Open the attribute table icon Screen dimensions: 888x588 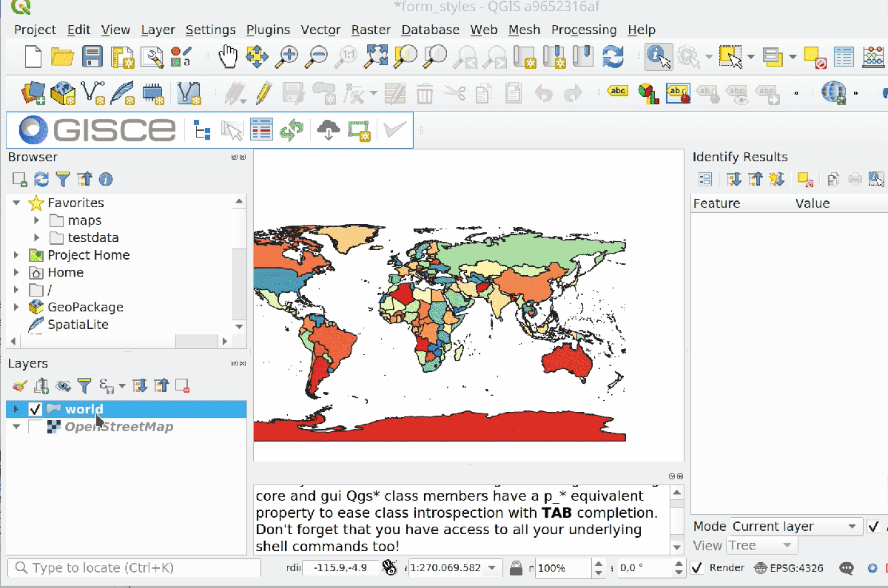pos(844,56)
